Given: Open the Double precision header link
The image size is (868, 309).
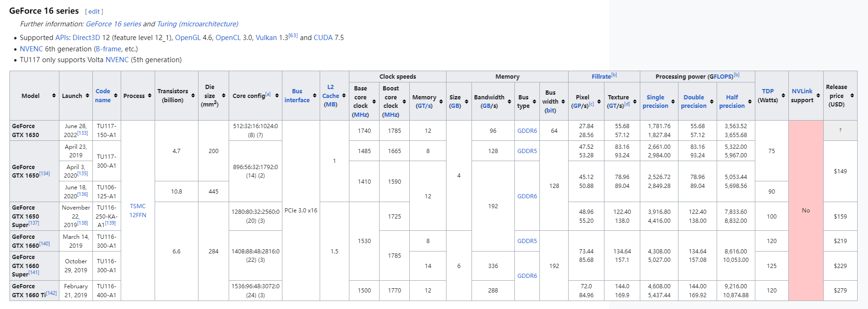Looking at the screenshot, I should click(x=694, y=102).
